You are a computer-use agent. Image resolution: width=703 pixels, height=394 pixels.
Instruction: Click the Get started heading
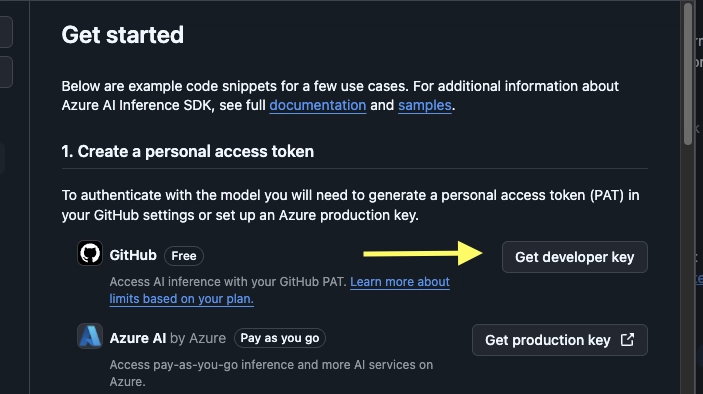click(123, 35)
